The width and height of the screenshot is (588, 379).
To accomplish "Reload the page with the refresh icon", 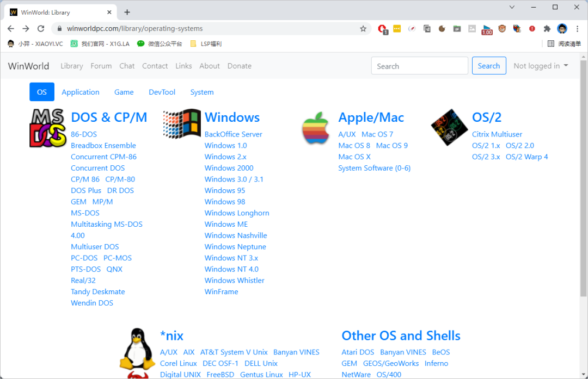I will [41, 29].
